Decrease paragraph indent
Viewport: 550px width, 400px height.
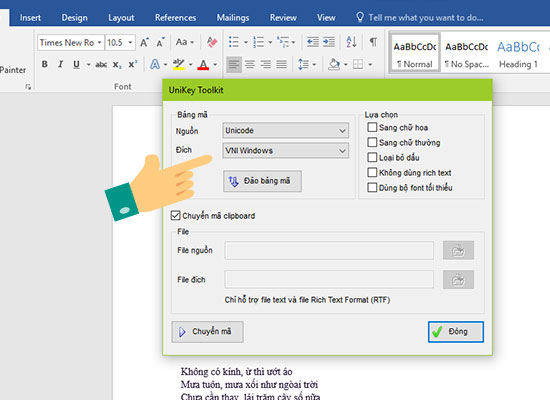[313, 42]
